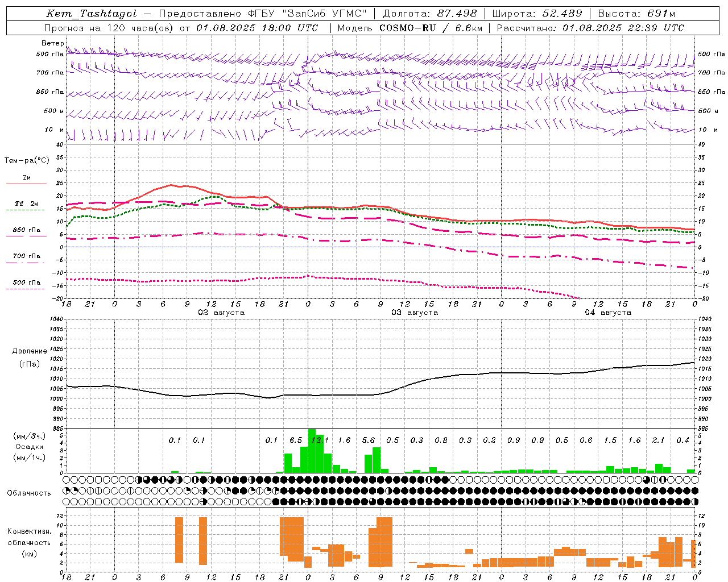Click the Ветер panel label
728x582 pixels.
pyautogui.click(x=52, y=43)
